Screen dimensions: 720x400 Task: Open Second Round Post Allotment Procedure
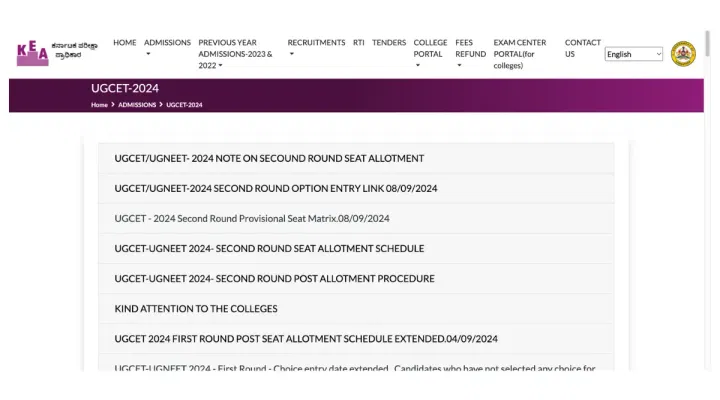(274, 278)
